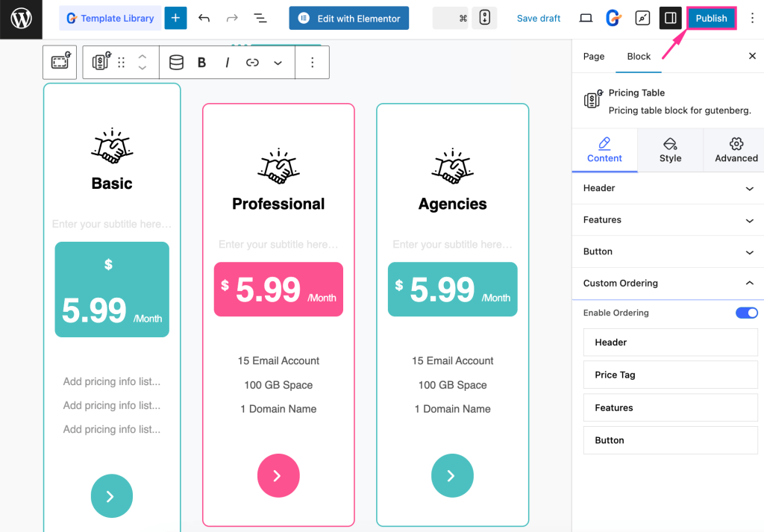
Task: Open more formatting options dropdown arrow
Action: pyautogui.click(x=278, y=63)
